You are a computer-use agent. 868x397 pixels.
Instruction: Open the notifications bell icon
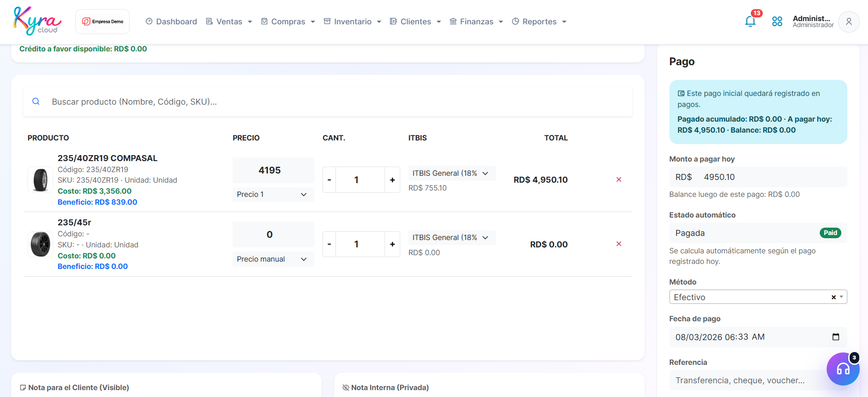click(750, 21)
